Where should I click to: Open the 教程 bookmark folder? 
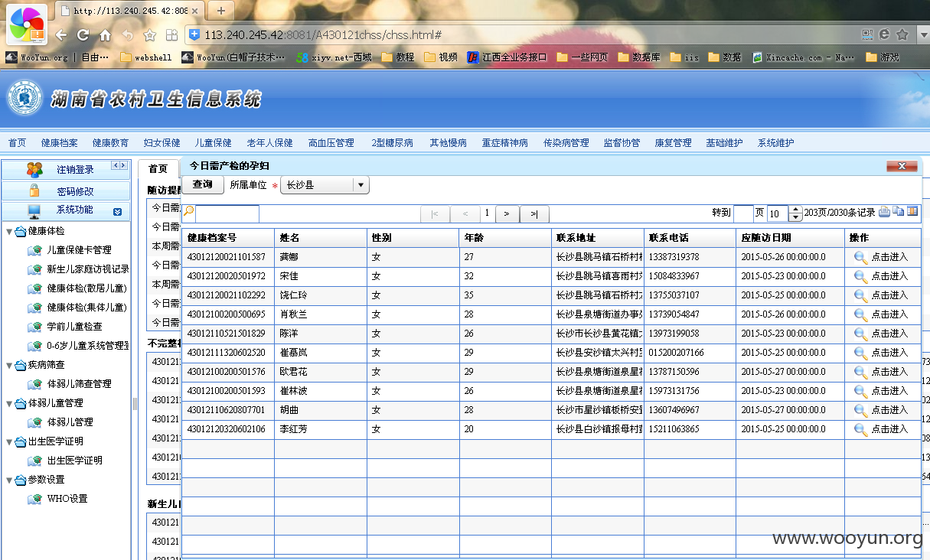point(397,57)
